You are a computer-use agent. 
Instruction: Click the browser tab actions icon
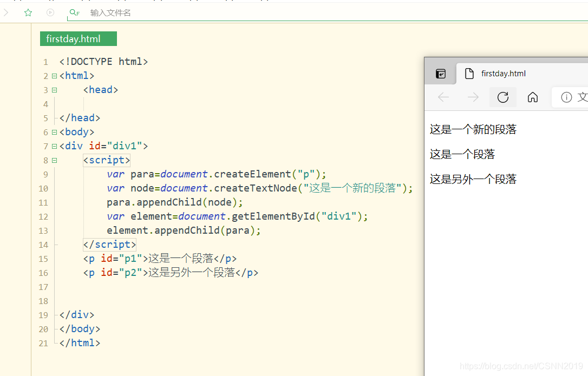coord(441,74)
